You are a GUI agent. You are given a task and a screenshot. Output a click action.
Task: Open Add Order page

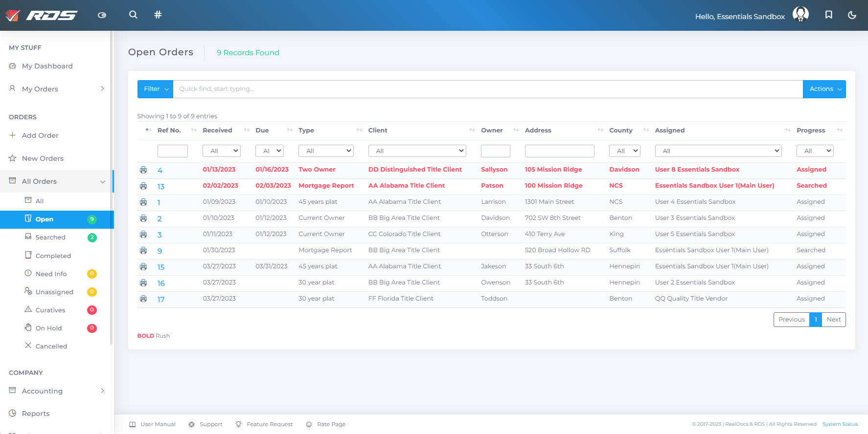pyautogui.click(x=40, y=135)
